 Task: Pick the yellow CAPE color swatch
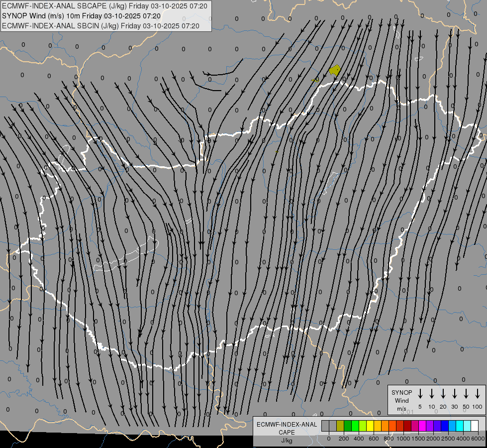pyautogui.click(x=370, y=426)
